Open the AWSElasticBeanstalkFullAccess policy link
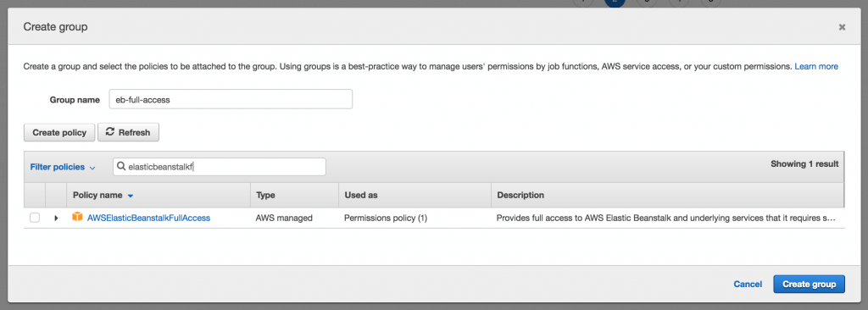Screen dimensions: 868x310 [149, 219]
